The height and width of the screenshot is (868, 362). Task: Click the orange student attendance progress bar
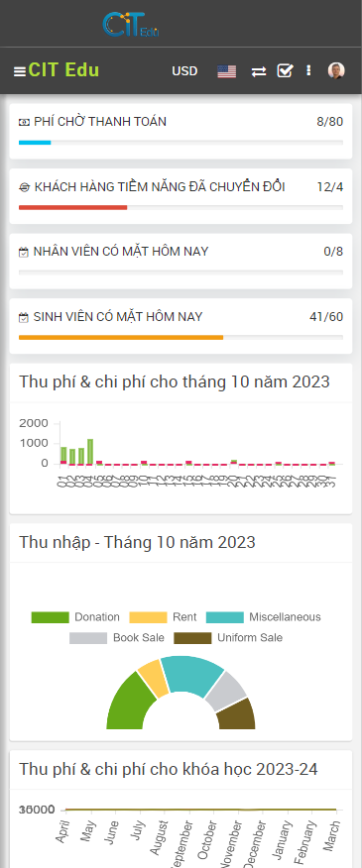coord(121,337)
